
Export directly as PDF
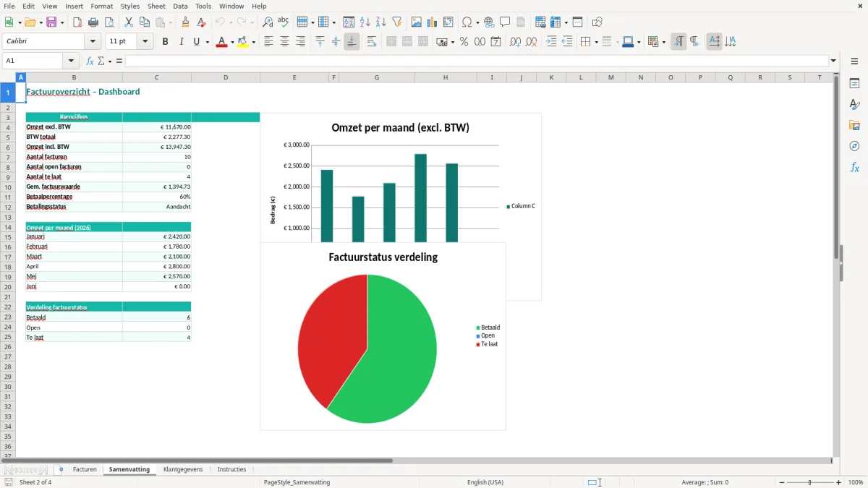click(77, 22)
